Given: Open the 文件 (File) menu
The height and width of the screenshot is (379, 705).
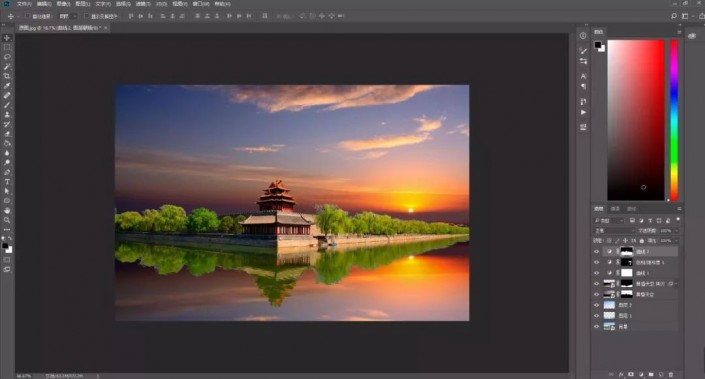Looking at the screenshot, I should click(24, 4).
